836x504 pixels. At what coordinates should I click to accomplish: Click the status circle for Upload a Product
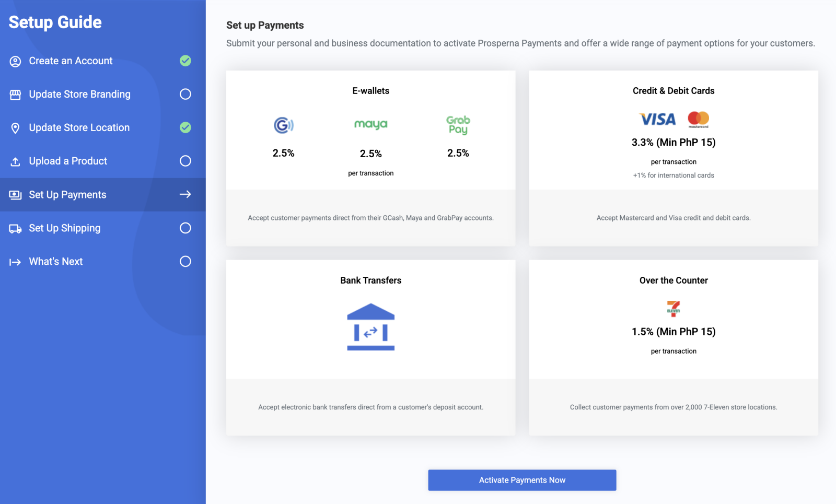tap(185, 161)
